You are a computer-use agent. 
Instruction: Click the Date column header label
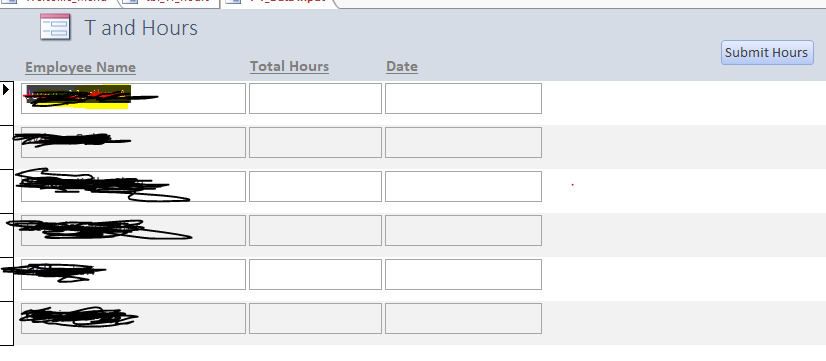click(402, 66)
